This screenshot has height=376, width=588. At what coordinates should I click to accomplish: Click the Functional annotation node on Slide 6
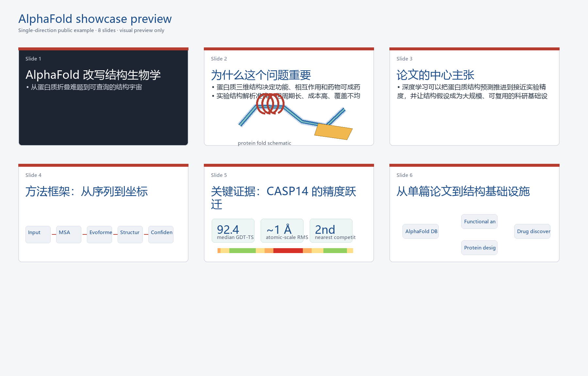point(479,221)
